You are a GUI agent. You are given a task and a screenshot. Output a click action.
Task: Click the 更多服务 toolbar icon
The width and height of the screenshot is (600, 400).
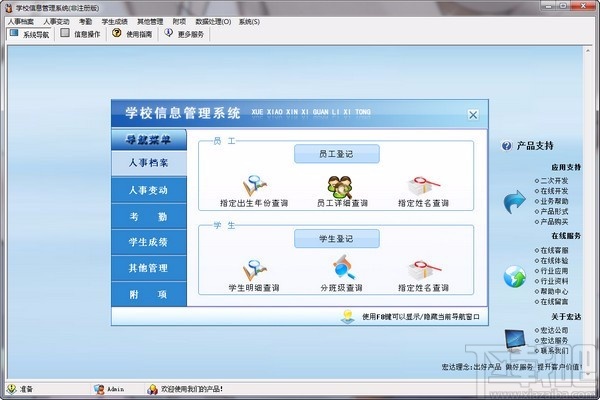click(168, 33)
